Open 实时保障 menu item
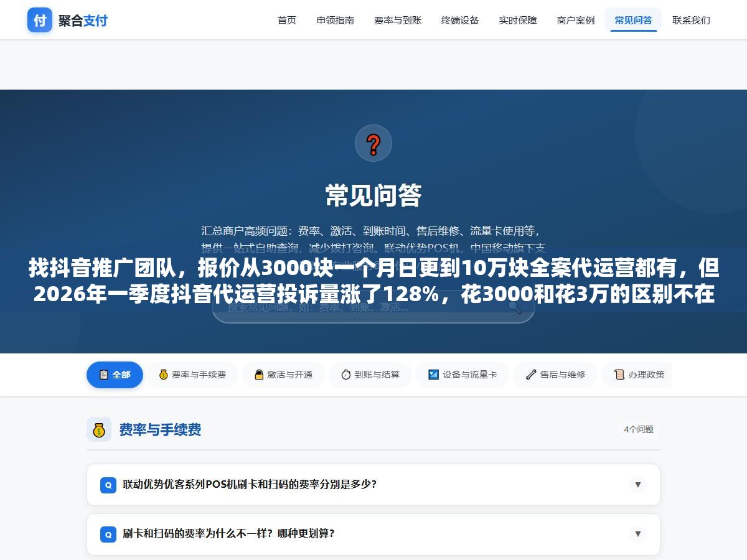The height and width of the screenshot is (560, 747). tap(518, 20)
